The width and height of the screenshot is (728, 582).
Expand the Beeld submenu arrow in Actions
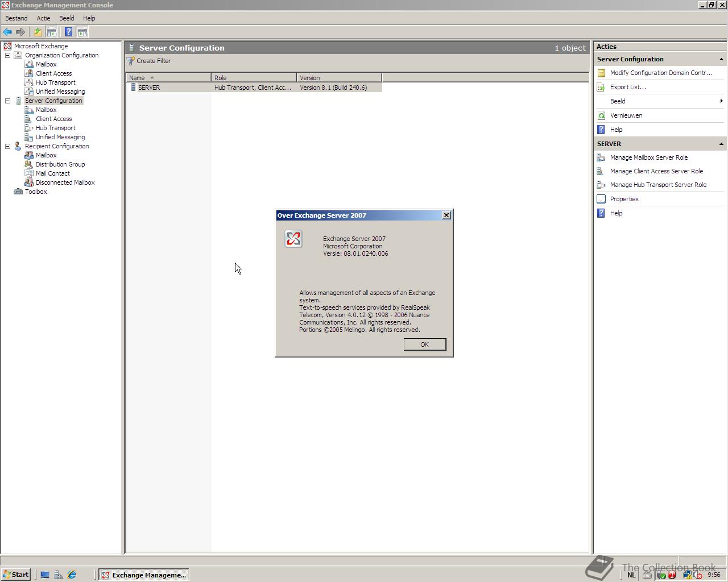(x=721, y=101)
